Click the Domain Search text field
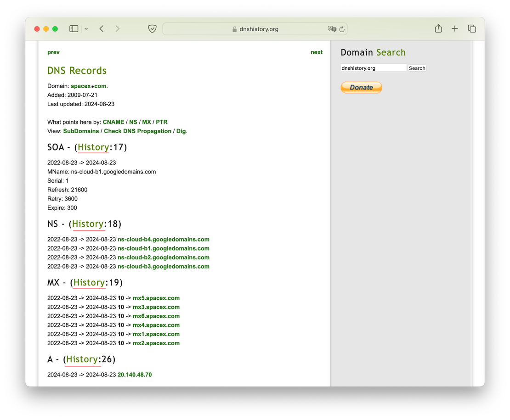 pyautogui.click(x=373, y=68)
